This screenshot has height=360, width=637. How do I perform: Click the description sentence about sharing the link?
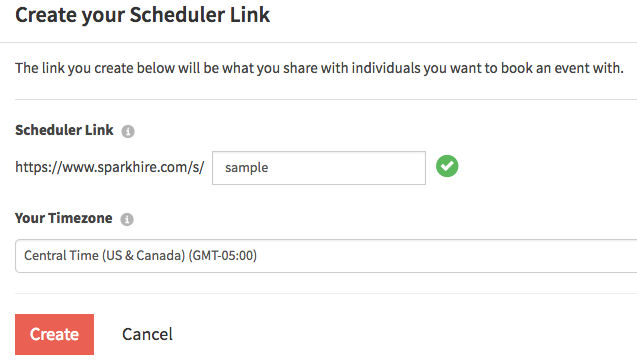(x=319, y=68)
